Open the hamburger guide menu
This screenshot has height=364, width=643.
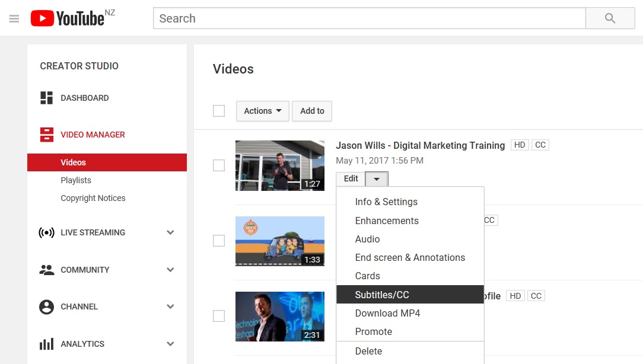point(14,18)
